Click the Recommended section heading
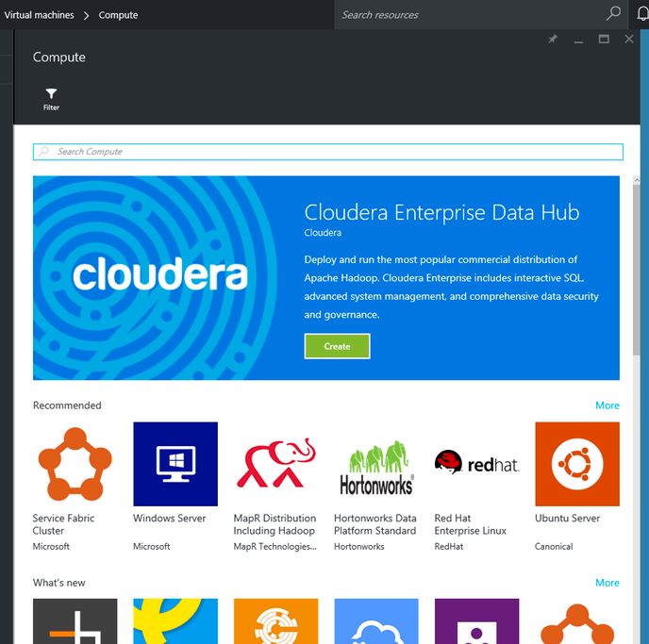The image size is (649, 644). (x=67, y=405)
